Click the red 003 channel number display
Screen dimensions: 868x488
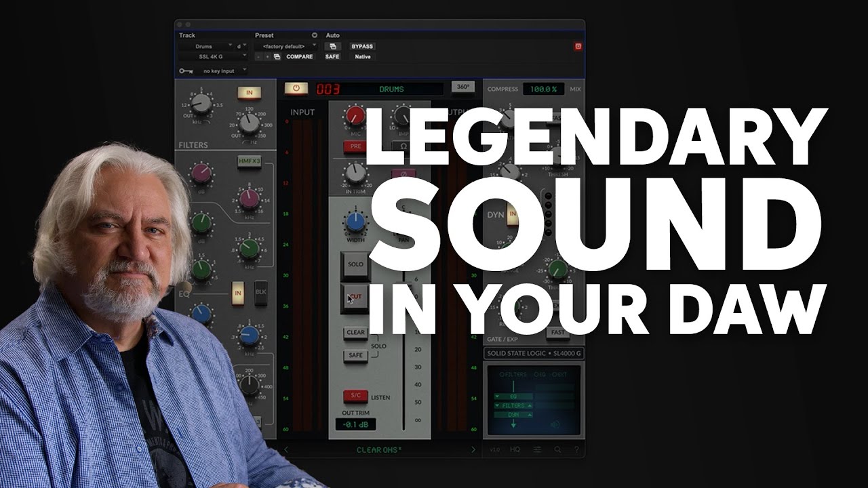328,89
